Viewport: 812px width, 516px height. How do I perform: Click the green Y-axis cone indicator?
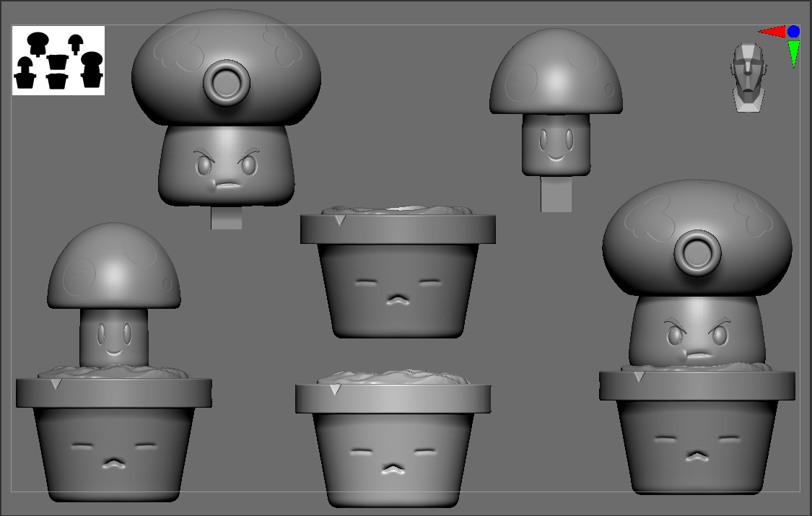(x=793, y=54)
